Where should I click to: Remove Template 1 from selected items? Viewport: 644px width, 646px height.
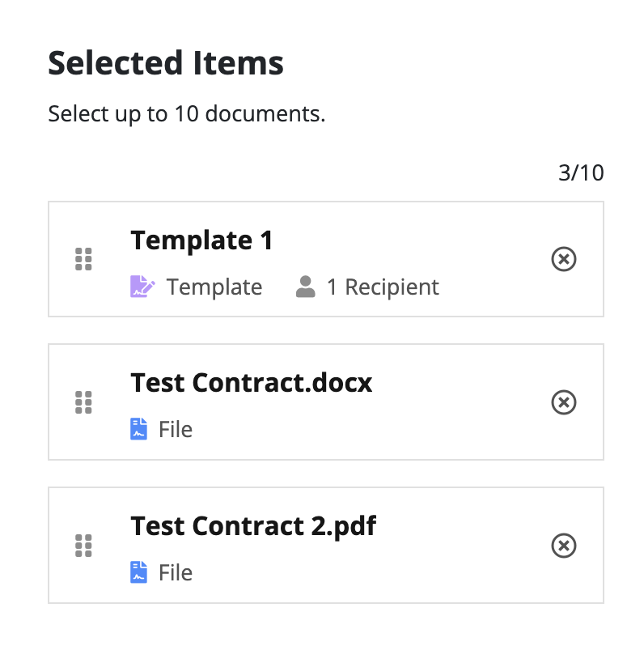pos(564,259)
